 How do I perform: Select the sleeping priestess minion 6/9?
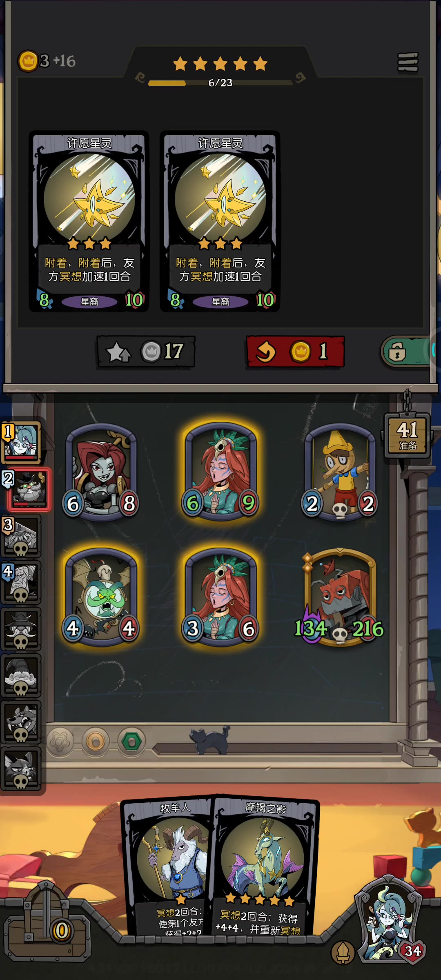(x=221, y=472)
